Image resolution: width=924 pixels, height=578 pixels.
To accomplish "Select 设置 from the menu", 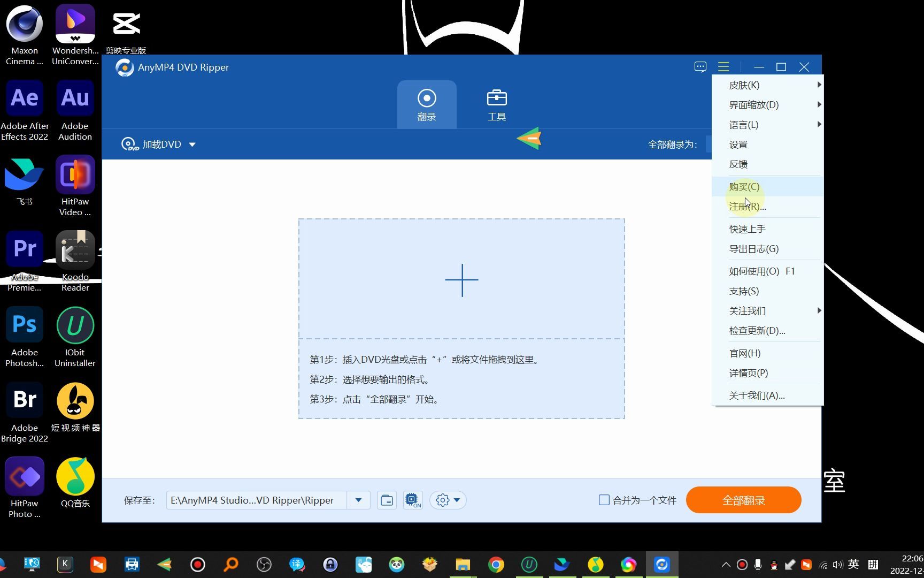I will pos(738,144).
